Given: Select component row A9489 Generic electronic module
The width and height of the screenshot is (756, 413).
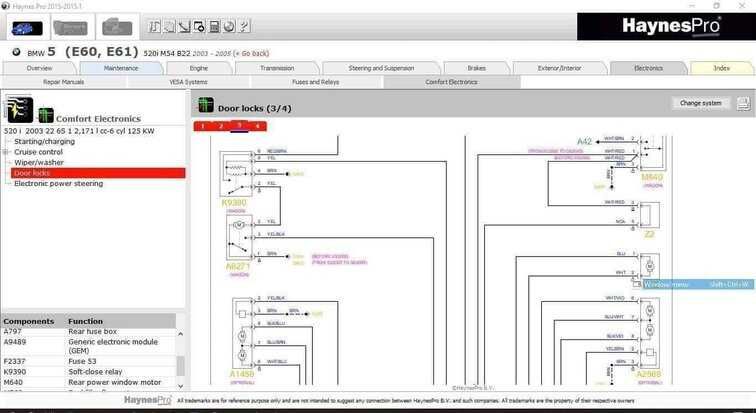Looking at the screenshot, I should point(89,346).
